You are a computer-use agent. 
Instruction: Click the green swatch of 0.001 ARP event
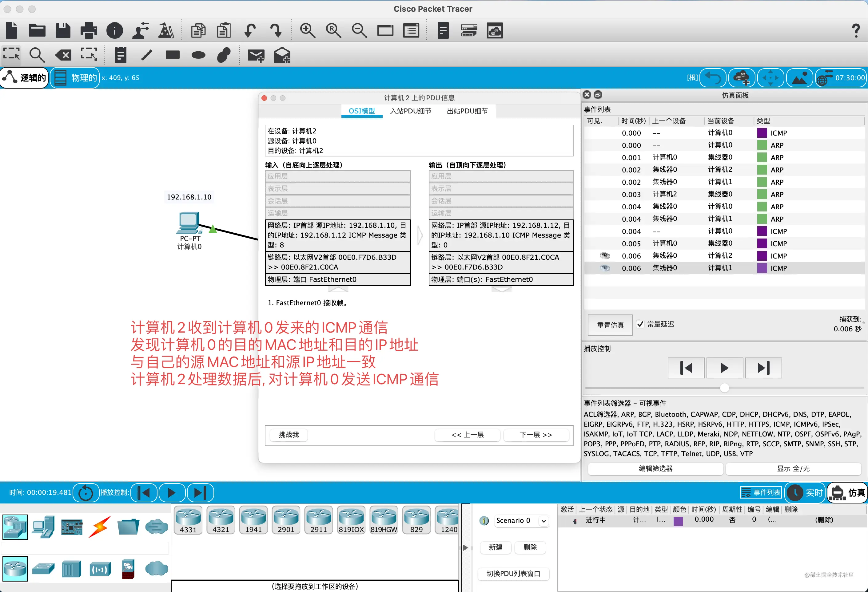[762, 157]
